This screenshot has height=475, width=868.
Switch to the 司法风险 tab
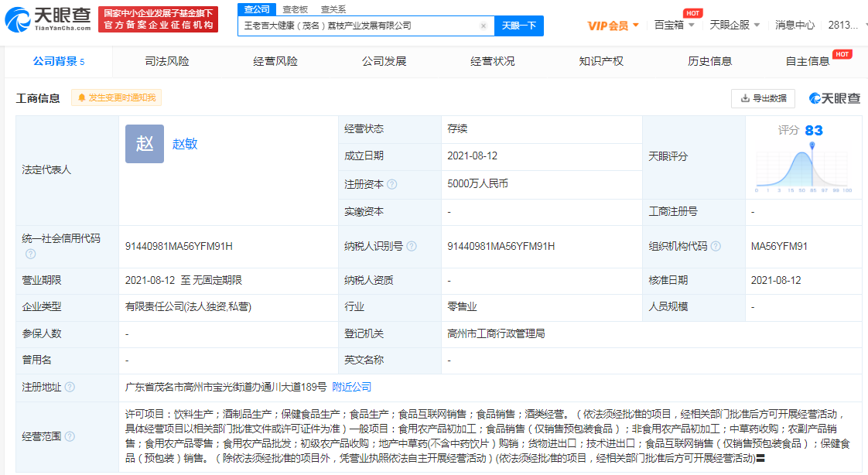pos(166,61)
